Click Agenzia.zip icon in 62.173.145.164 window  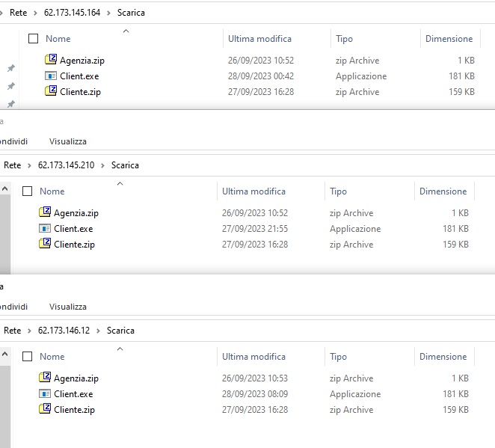pyautogui.click(x=51, y=59)
